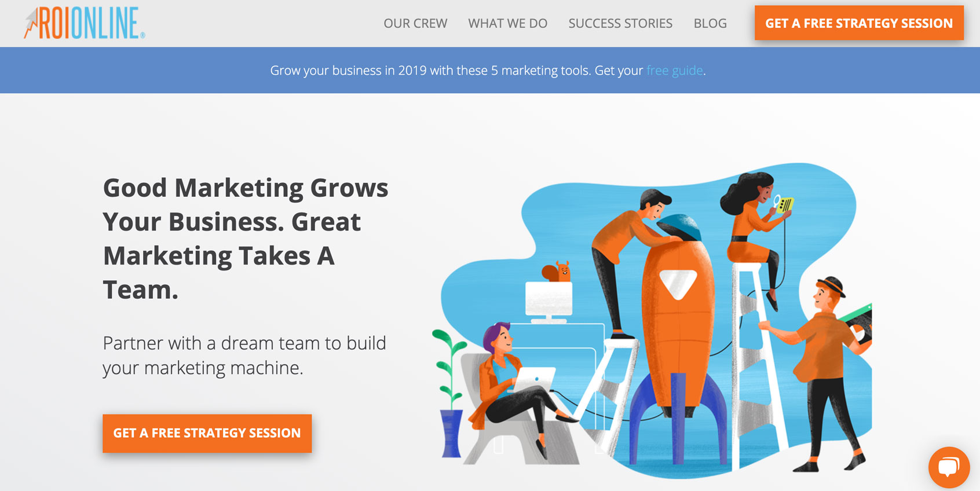Click the blue announcement banner text

click(x=488, y=71)
